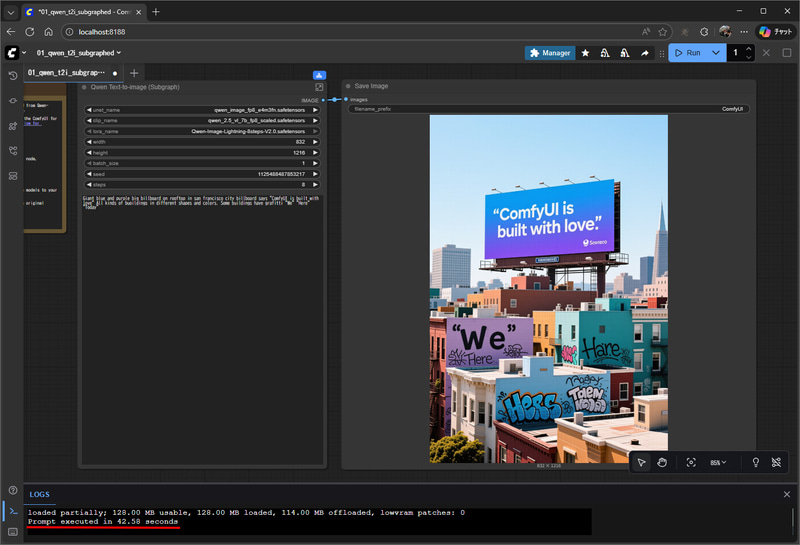Activate hand pan mode tool
Image resolution: width=800 pixels, height=545 pixels.
pos(662,463)
